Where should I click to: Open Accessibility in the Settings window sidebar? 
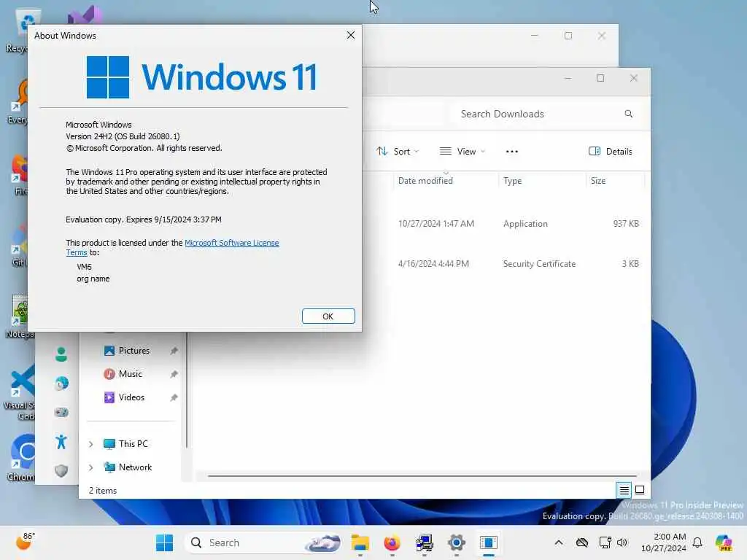(61, 441)
